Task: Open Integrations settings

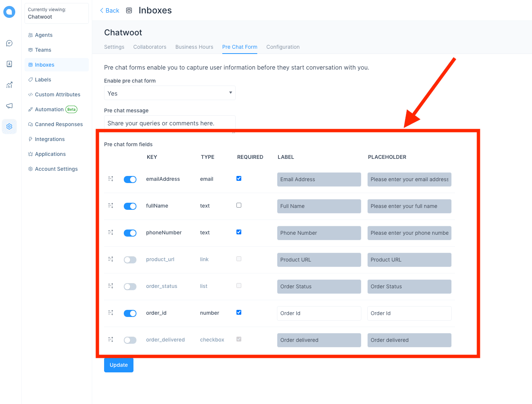Action: 57,139
